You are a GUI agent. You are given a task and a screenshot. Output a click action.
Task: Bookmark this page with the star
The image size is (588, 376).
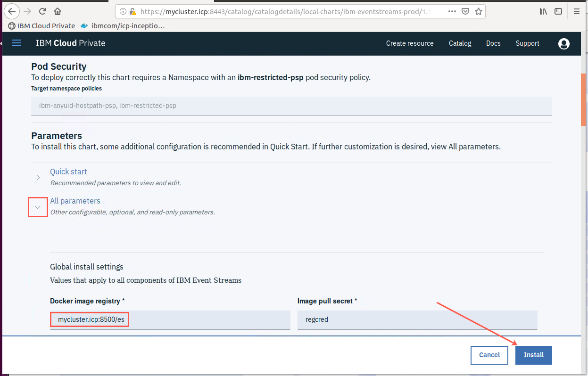click(x=479, y=11)
